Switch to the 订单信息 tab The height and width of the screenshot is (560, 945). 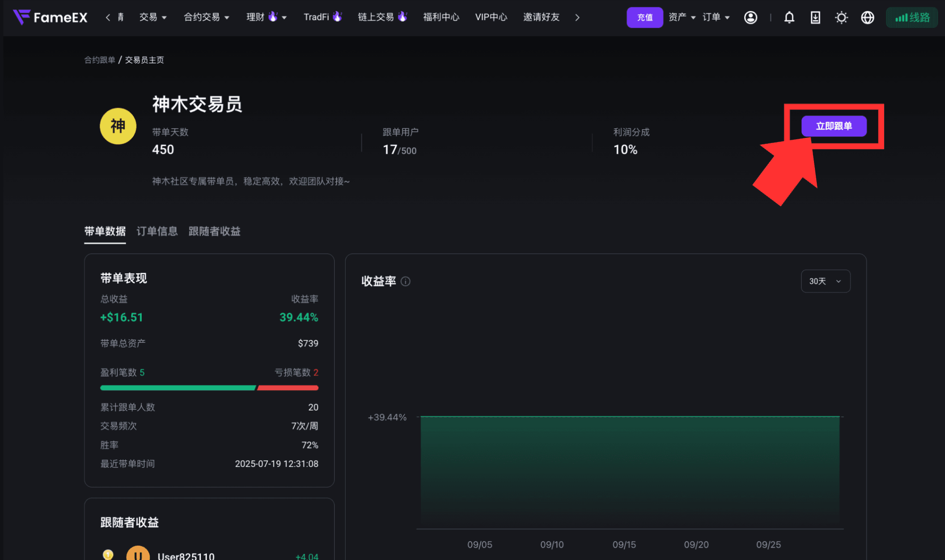coord(157,232)
